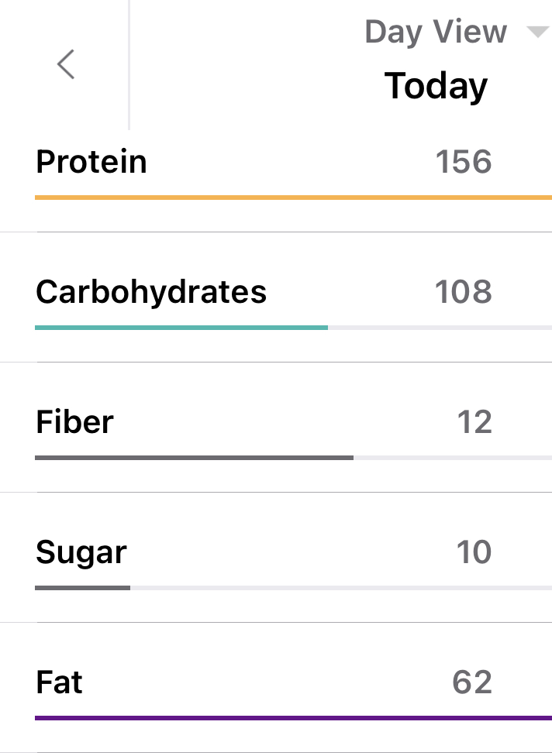Open the Sugar row label
This screenshot has height=756, width=552.
click(x=81, y=552)
